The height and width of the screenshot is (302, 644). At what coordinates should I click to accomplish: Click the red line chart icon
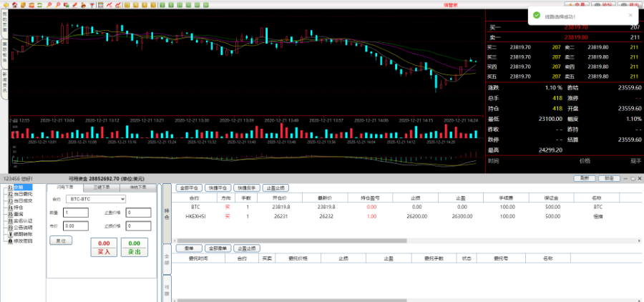click(109, 5)
